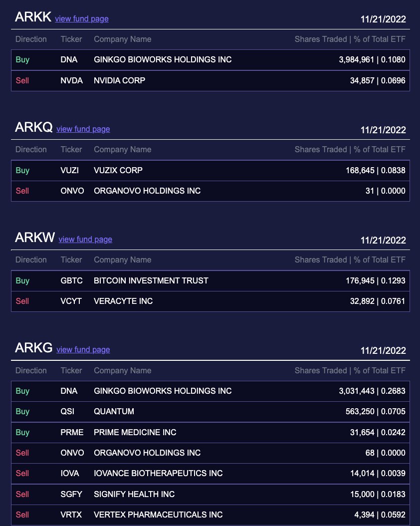Select NVIDIA CORP company name
Screen dimensions: 420x526
119,80
